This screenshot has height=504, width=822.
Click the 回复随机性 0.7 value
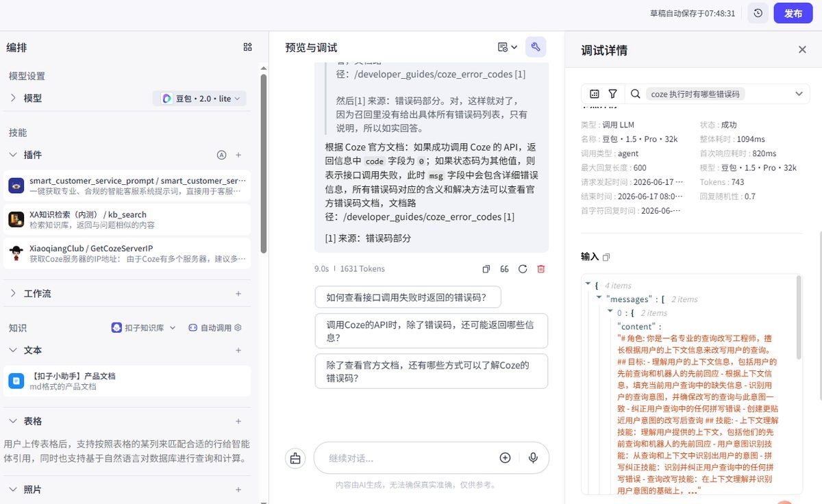point(749,197)
